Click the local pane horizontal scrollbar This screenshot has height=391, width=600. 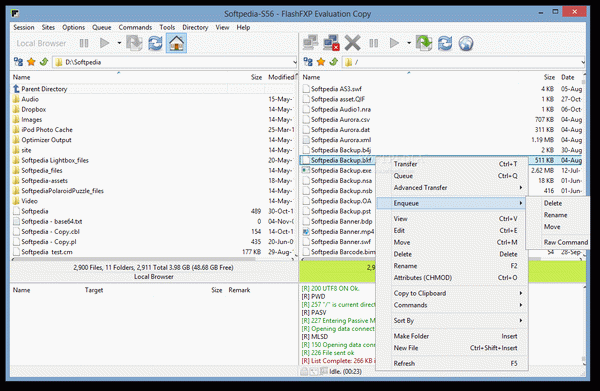point(134,259)
